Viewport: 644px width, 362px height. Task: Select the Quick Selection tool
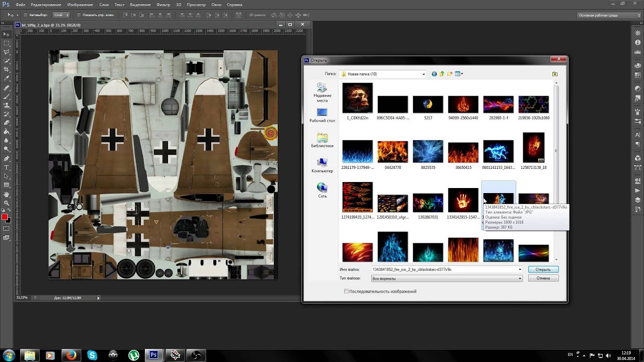(x=7, y=61)
